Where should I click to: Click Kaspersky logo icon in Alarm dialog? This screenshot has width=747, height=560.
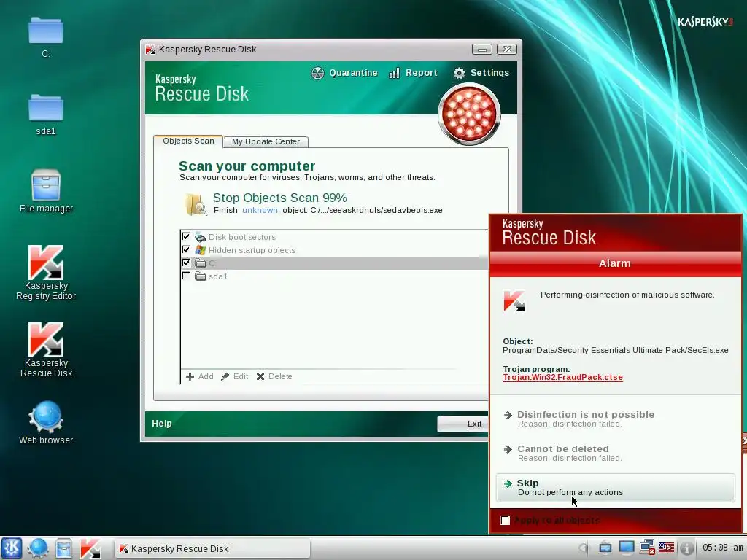pyautogui.click(x=514, y=301)
